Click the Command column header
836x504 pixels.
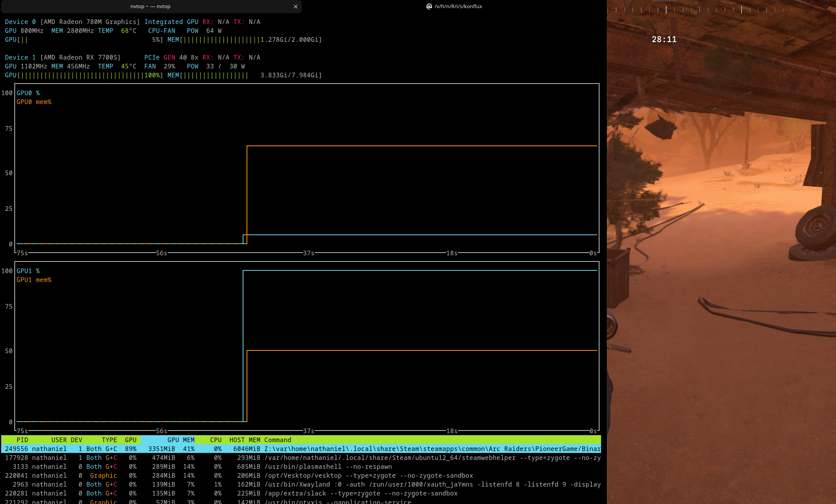[x=278, y=440]
